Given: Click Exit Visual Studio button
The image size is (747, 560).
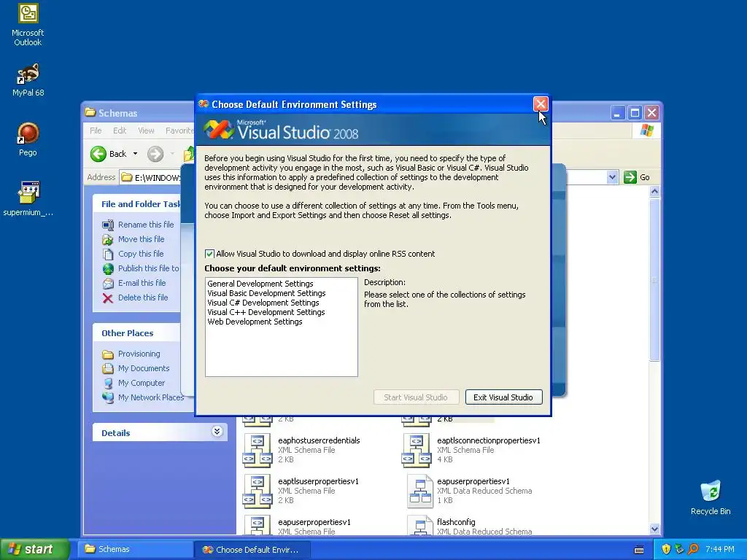Looking at the screenshot, I should (503, 397).
